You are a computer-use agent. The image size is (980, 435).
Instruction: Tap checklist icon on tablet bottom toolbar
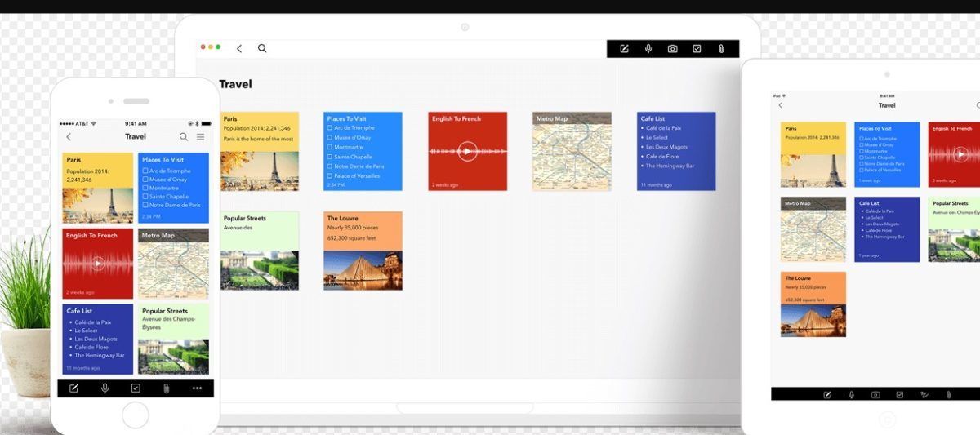click(899, 394)
